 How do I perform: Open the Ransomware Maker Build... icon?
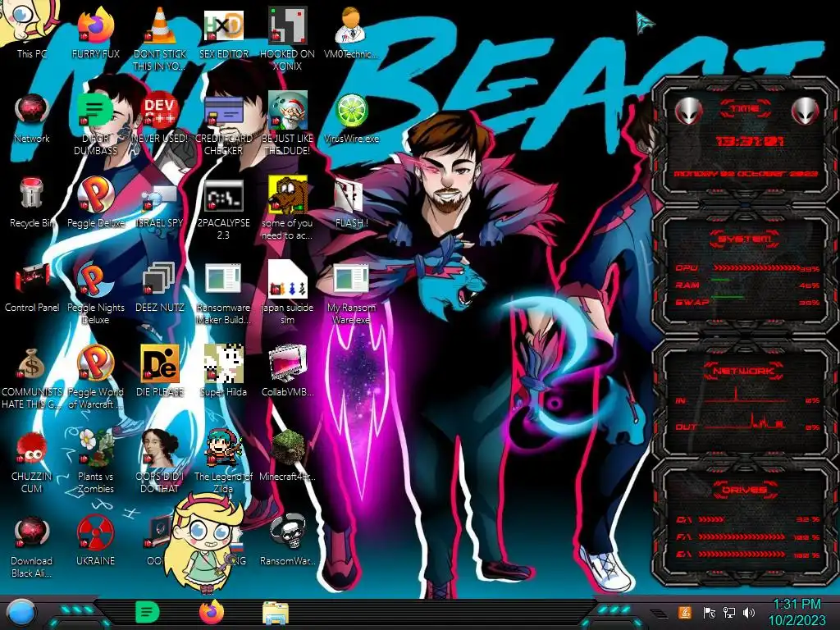[223, 294]
